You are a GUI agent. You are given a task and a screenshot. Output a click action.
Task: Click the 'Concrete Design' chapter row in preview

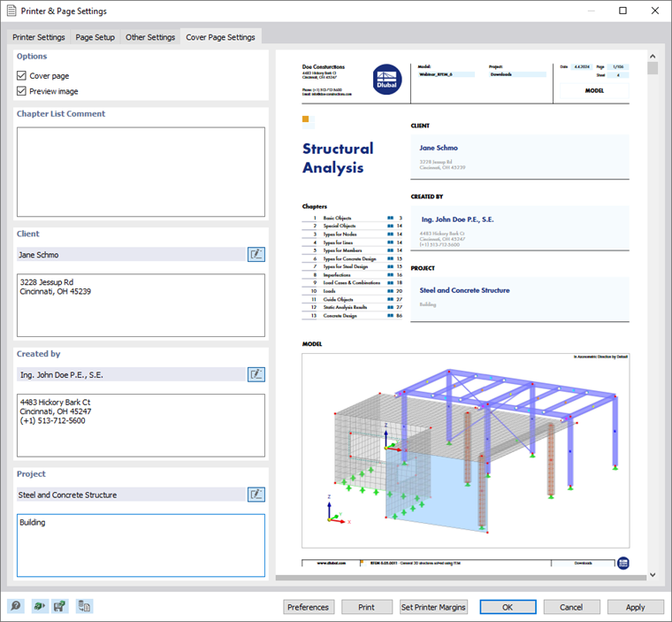coord(352,315)
